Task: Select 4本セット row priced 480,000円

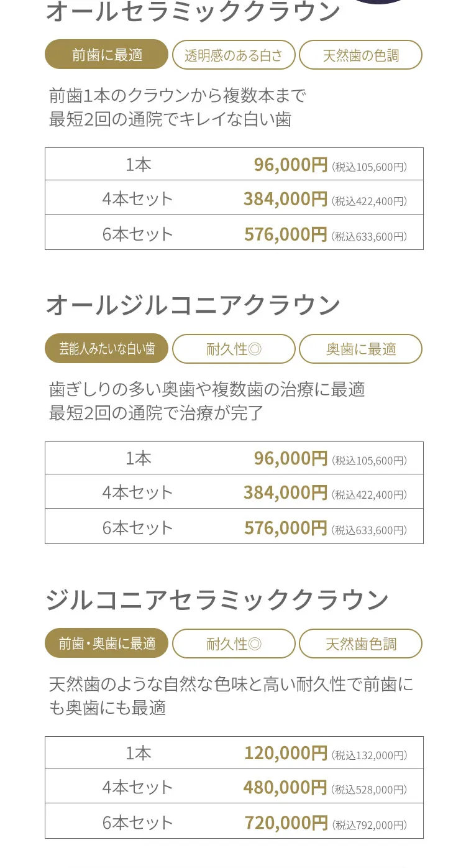Action: click(234, 787)
